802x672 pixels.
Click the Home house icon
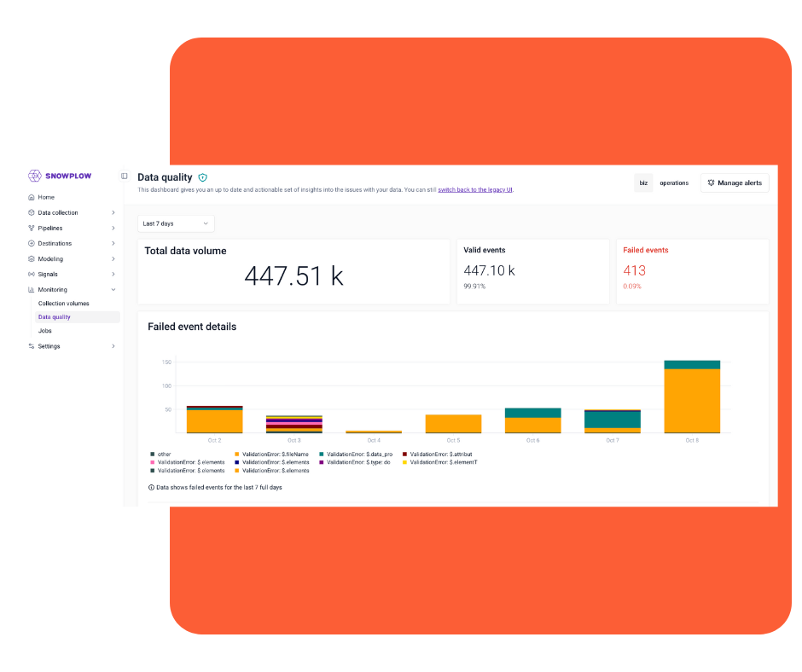(32, 197)
